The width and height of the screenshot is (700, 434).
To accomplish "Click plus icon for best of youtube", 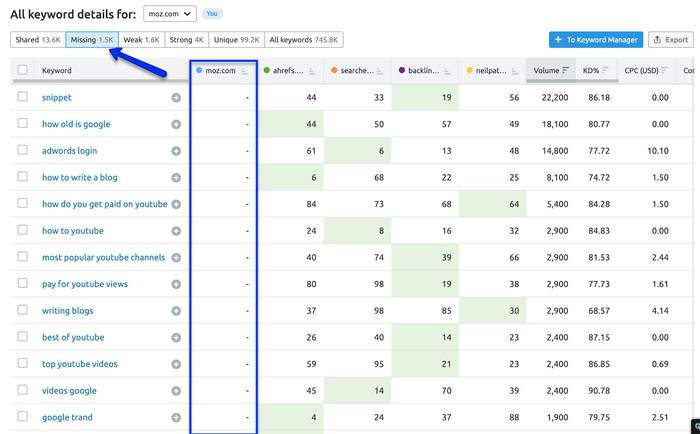I will [176, 337].
